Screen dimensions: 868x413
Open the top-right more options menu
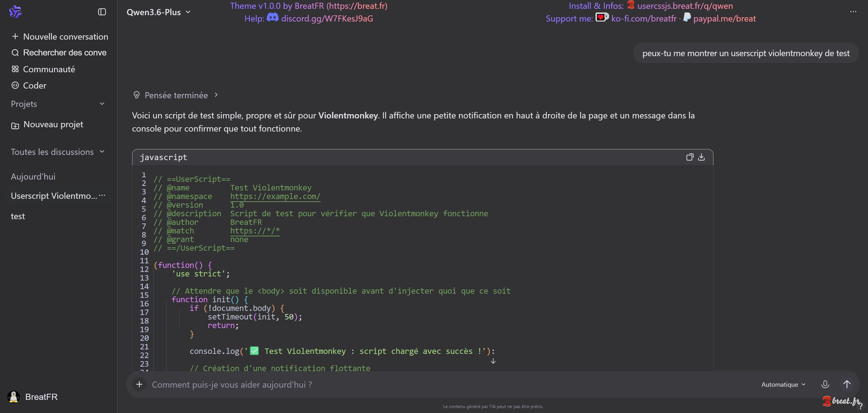pyautogui.click(x=853, y=12)
